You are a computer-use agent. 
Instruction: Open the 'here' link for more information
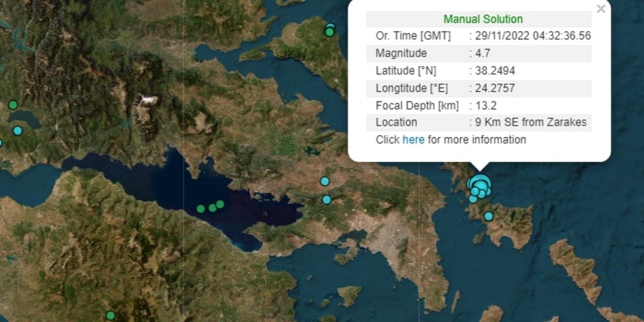click(x=413, y=140)
